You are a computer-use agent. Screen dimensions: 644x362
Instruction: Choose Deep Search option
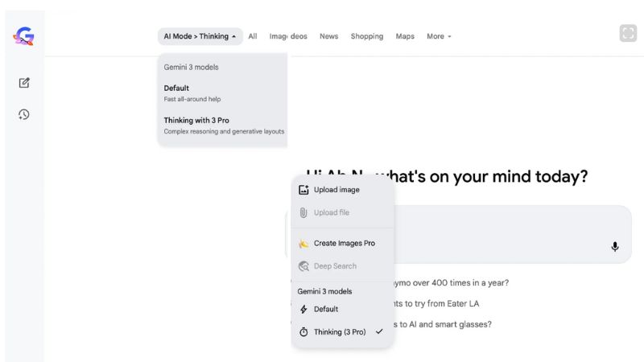pyautogui.click(x=342, y=266)
